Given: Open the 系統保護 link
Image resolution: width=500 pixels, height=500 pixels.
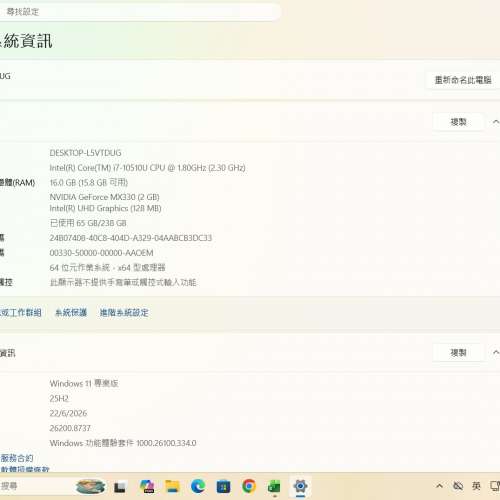Looking at the screenshot, I should pyautogui.click(x=71, y=313).
